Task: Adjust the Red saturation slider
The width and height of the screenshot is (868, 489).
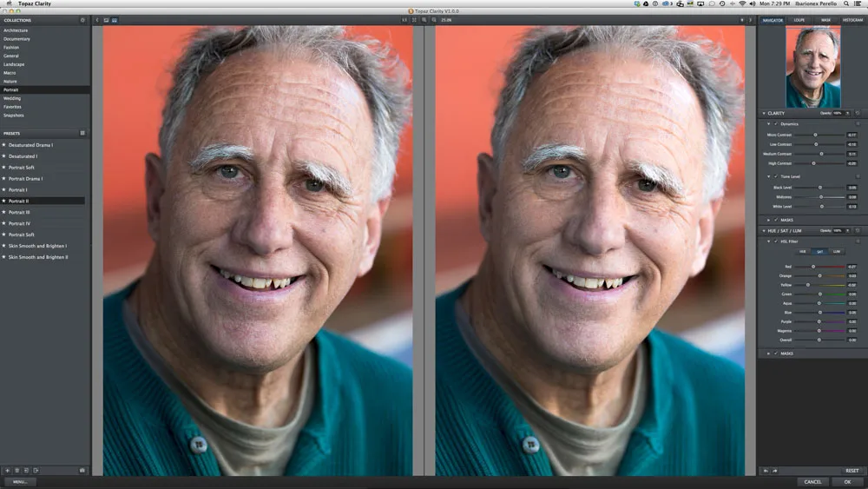Action: tap(819, 267)
